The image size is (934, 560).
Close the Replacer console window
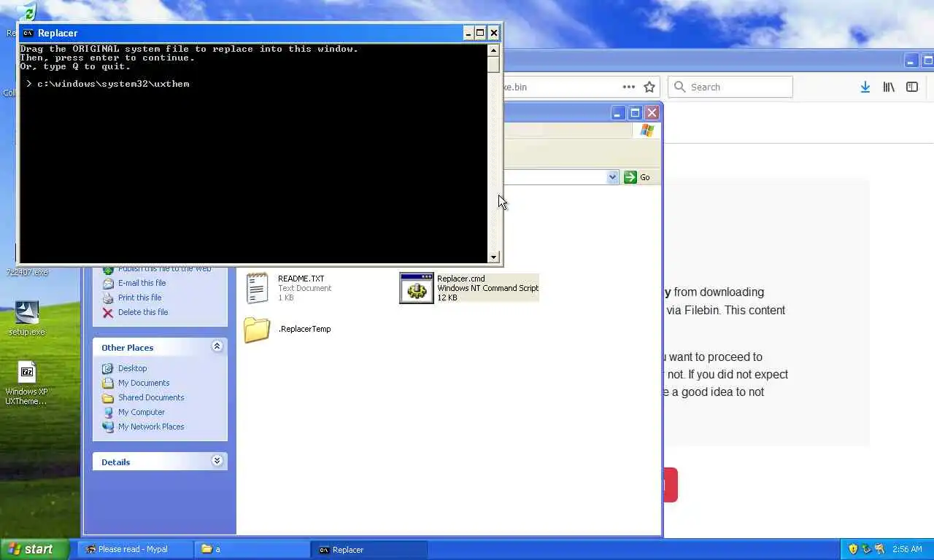coord(494,33)
